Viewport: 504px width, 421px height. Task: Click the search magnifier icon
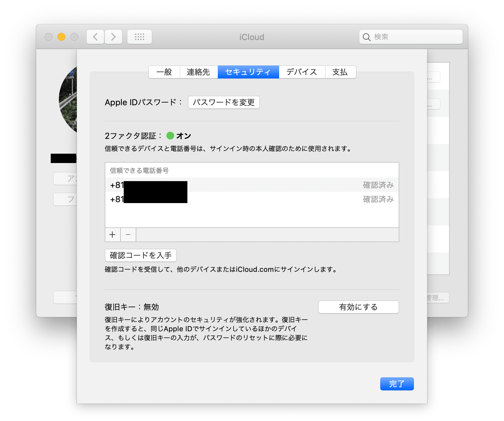click(x=367, y=37)
